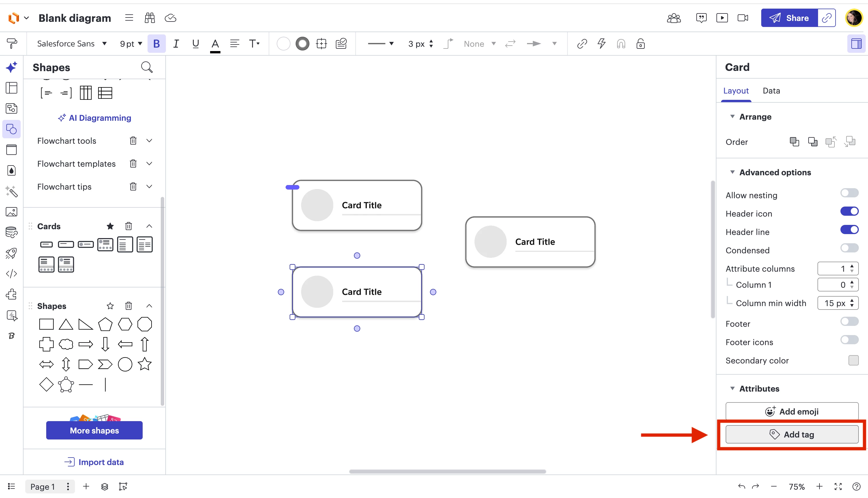Click the italic formatting icon
This screenshot has width=868, height=498.
click(176, 44)
